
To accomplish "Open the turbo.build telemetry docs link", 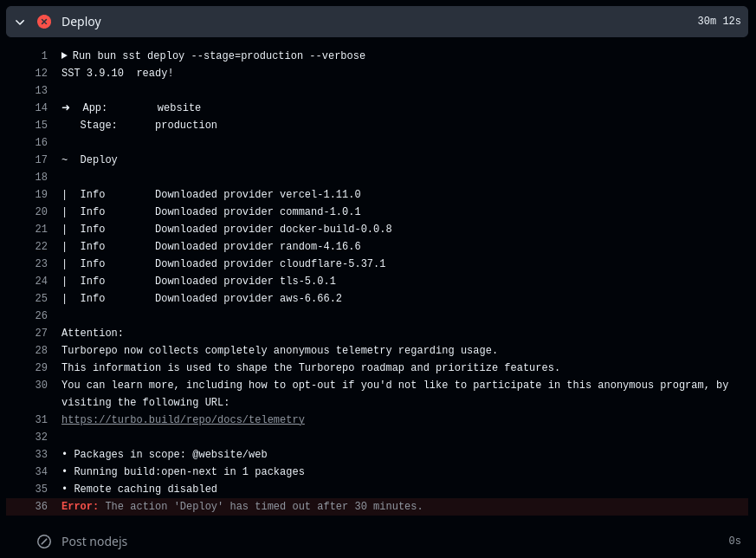I will 183,420.
